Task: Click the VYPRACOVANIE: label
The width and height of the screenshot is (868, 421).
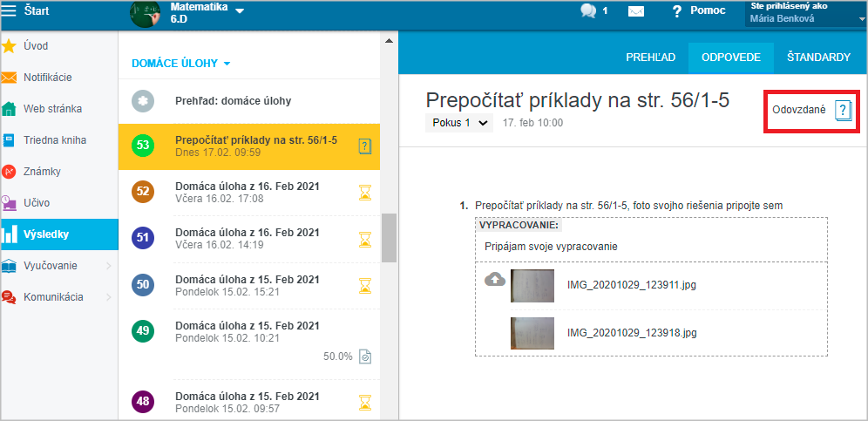Action: (519, 226)
